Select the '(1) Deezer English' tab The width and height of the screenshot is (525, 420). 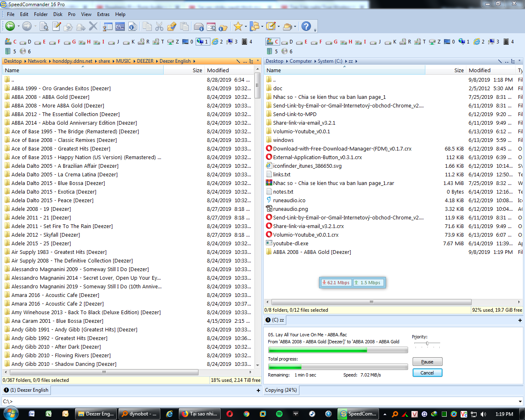26,390
